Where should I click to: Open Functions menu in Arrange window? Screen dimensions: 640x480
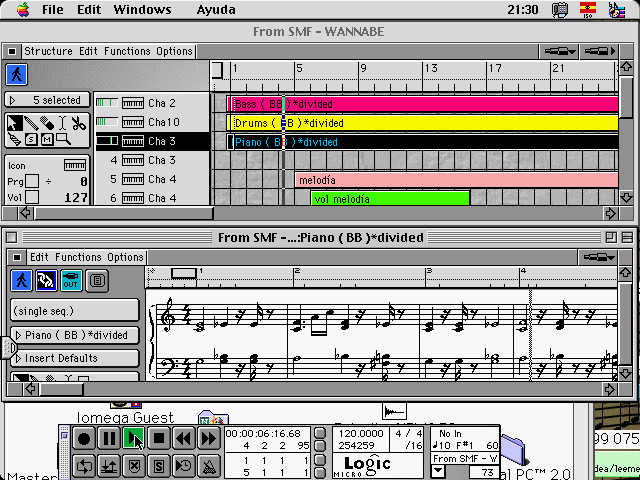(127, 51)
